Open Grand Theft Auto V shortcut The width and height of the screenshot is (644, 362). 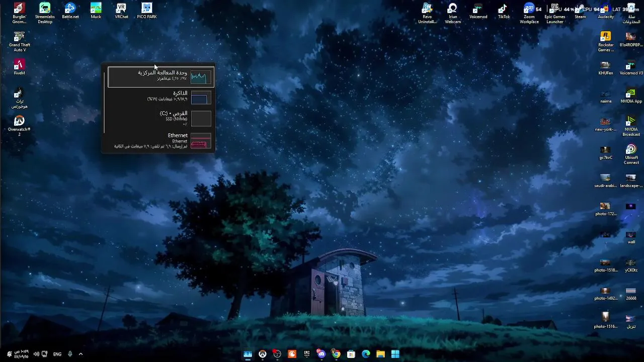coord(19,41)
